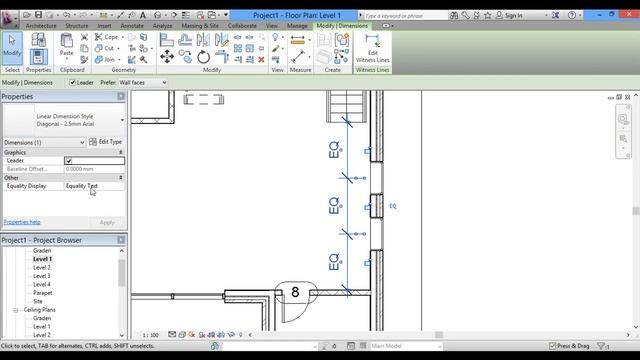
Task: Click Edit Witness Lines button
Action: click(x=372, y=49)
